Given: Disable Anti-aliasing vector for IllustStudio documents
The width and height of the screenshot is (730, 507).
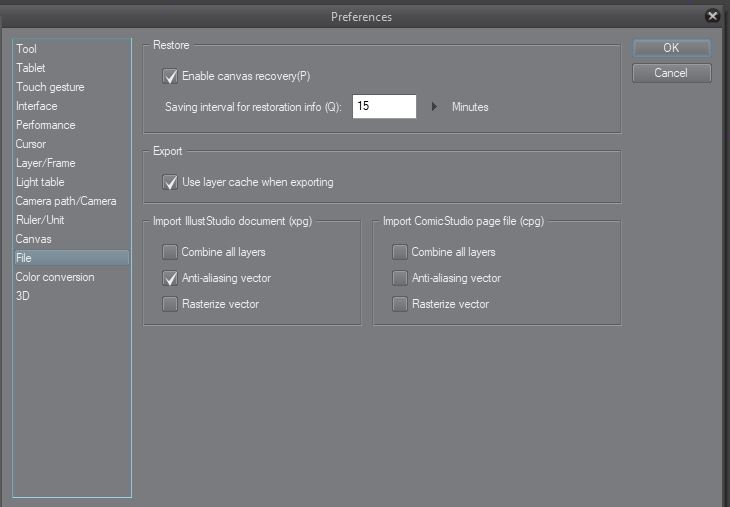Looking at the screenshot, I should tap(170, 278).
